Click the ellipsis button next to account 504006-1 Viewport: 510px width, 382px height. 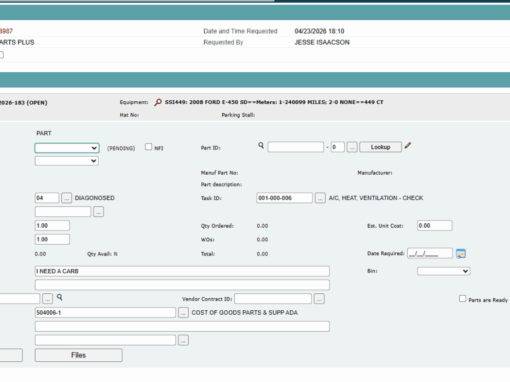[x=183, y=313]
